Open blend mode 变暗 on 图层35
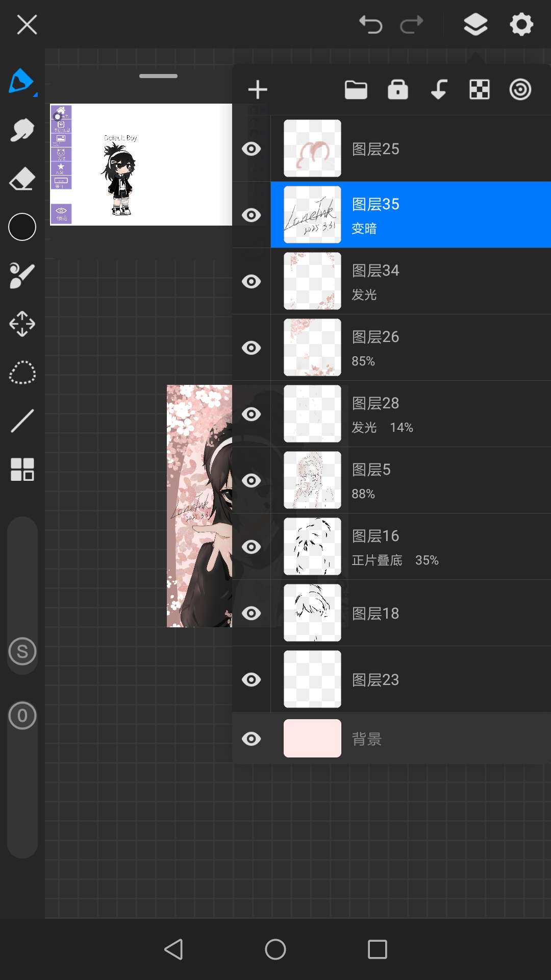The height and width of the screenshot is (980, 551). (364, 229)
